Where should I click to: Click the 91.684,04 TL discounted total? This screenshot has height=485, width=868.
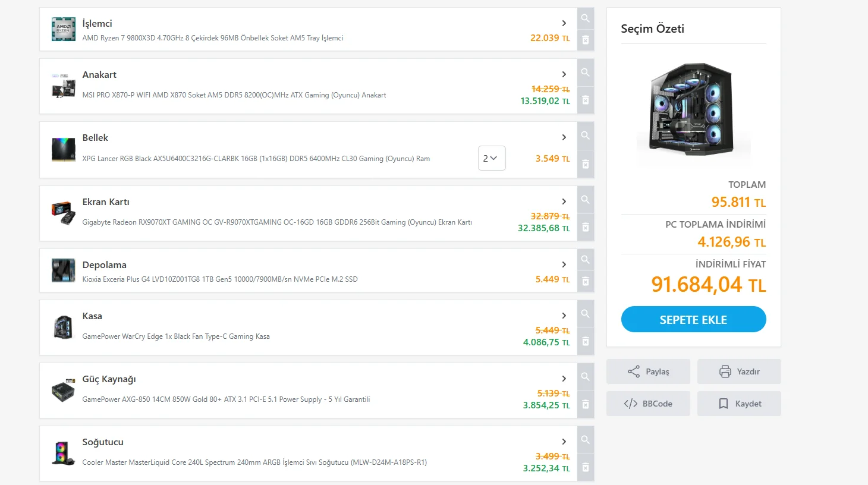coord(709,285)
